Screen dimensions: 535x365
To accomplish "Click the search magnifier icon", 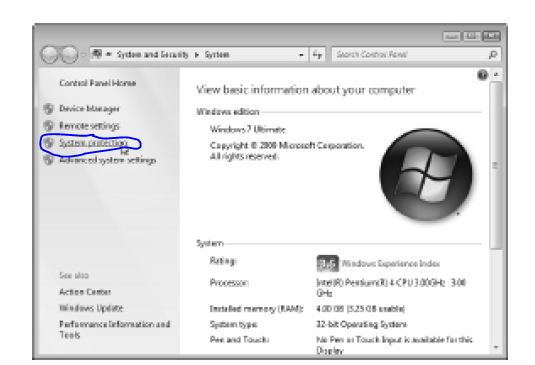I will coord(493,54).
